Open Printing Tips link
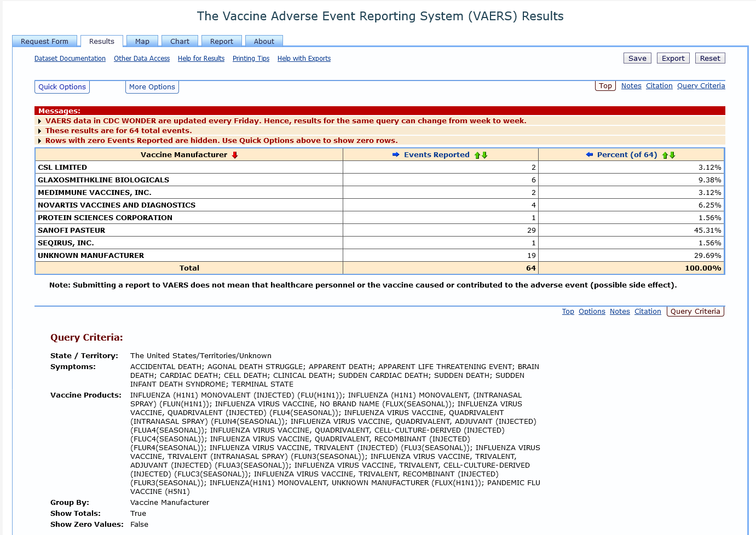 [x=251, y=59]
